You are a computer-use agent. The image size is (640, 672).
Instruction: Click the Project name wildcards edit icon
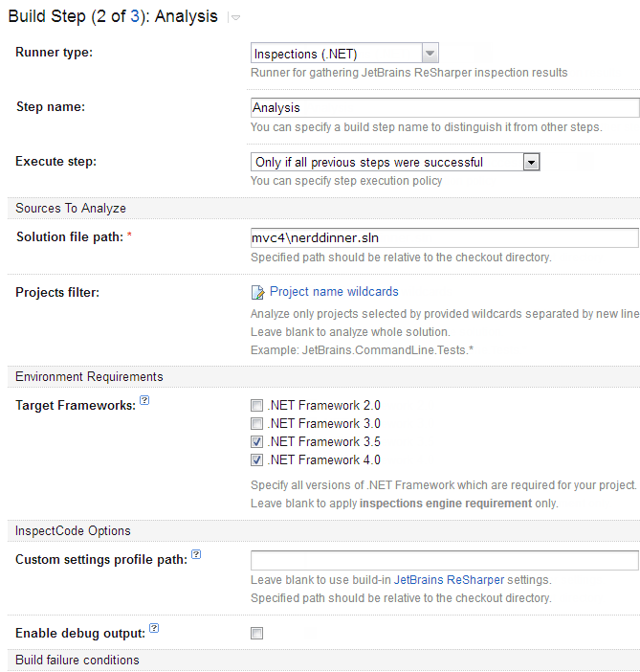pos(256,292)
